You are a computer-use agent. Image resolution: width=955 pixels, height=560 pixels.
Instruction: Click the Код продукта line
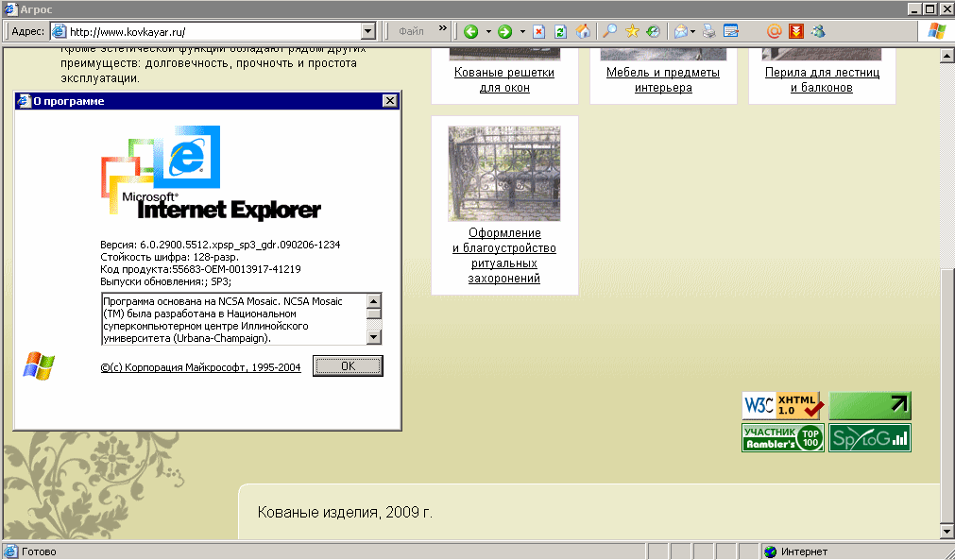pos(200,269)
